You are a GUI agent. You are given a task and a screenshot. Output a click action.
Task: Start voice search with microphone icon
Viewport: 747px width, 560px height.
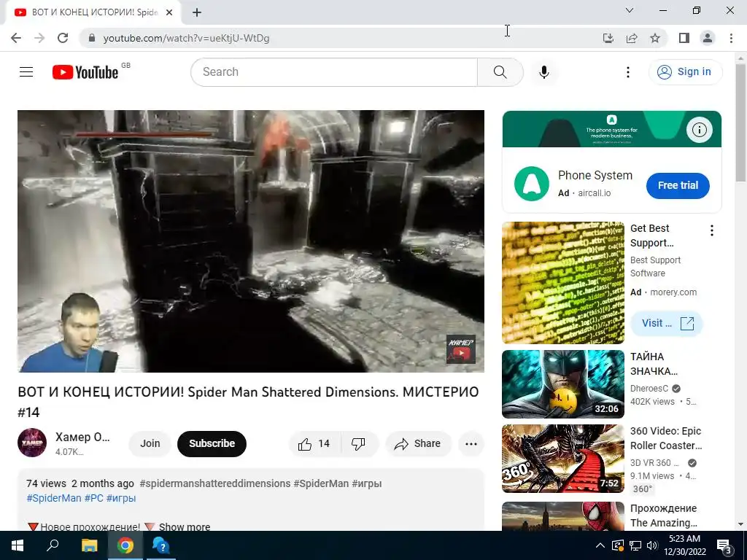coord(543,72)
